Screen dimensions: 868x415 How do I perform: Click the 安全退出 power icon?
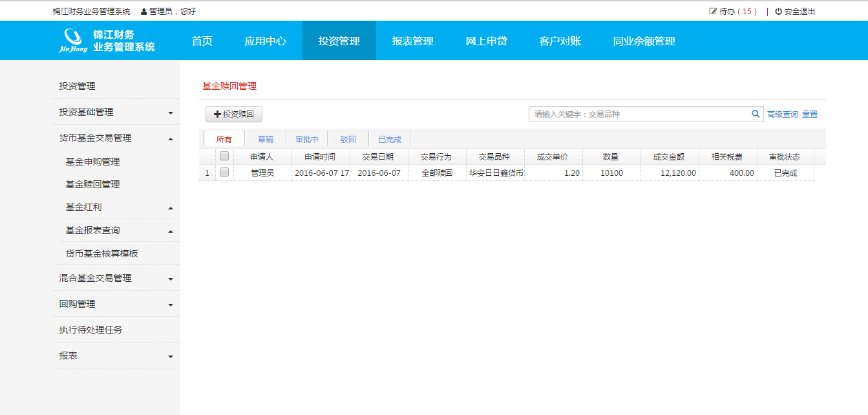click(x=778, y=12)
